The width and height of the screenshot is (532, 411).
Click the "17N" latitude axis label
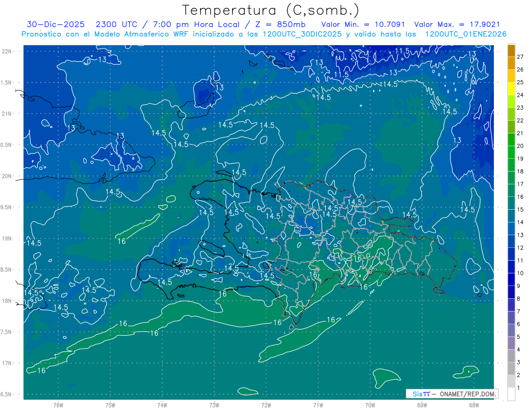click(x=7, y=363)
